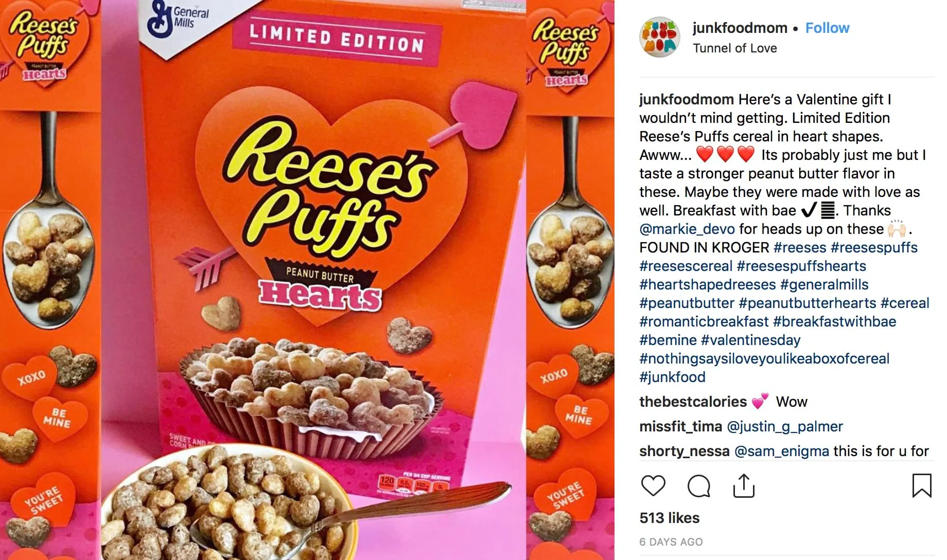Open #reesespuffs hashtag
Viewport: 947px width, 560px height.
pos(874,247)
